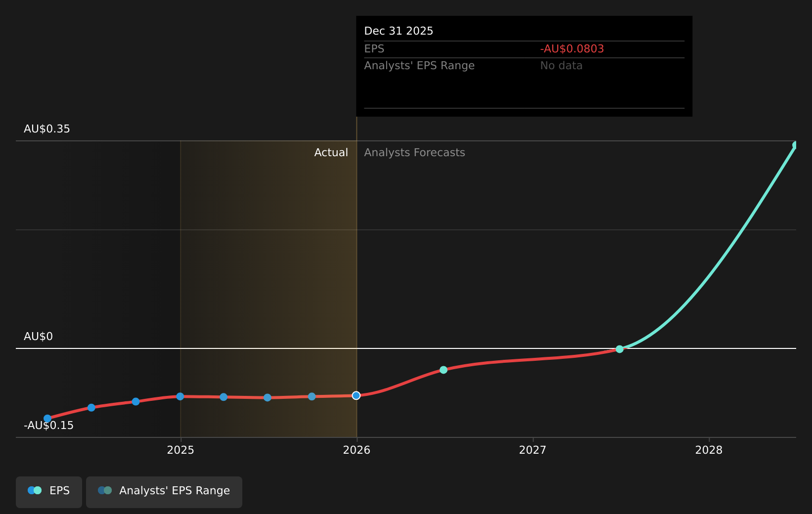This screenshot has height=514, width=812.
Task: Click the 2027 x-axis label
Action: point(533,450)
